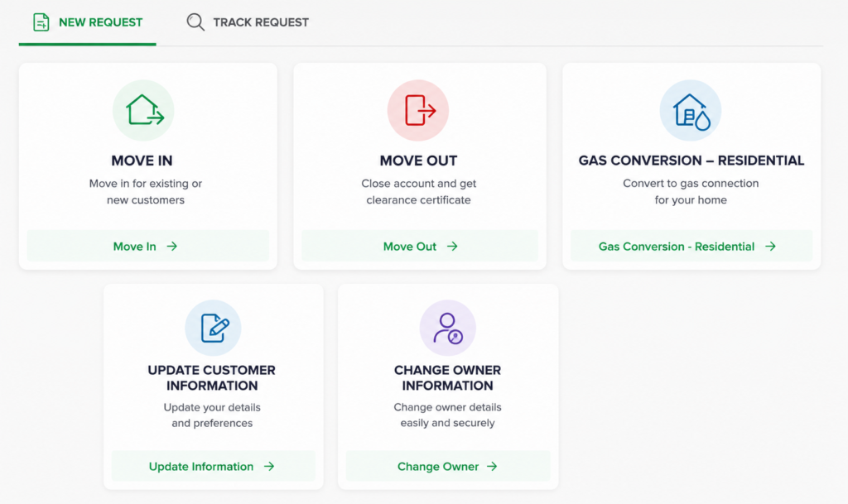
Task: Select GAS CONVERSION – RESIDENTIAL heading
Action: [x=691, y=161]
